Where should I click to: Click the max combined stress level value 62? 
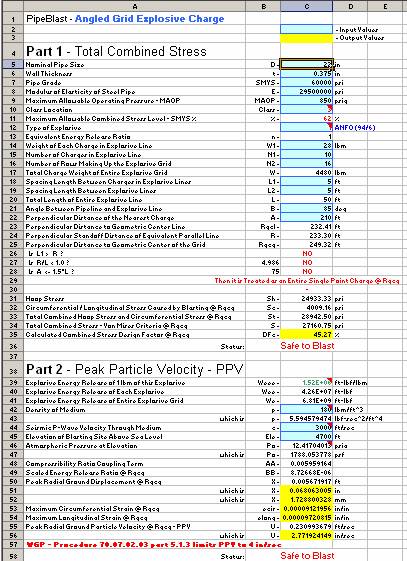tap(307, 118)
